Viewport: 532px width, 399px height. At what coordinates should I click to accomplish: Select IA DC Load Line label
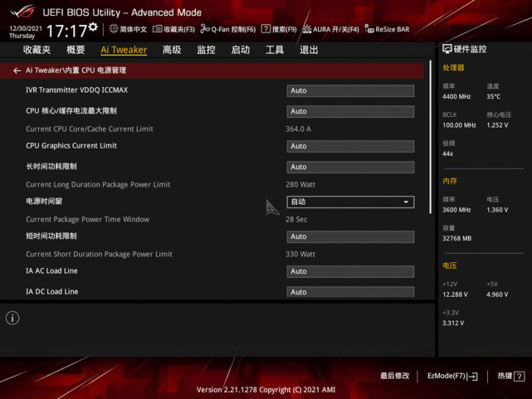[52, 291]
